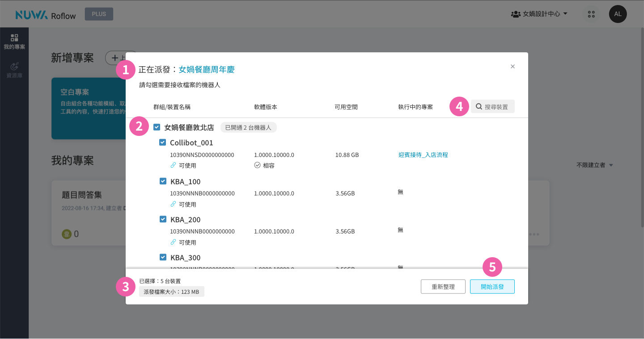
Task: Toggle the Collibot_001 checkbox
Action: [x=163, y=143]
